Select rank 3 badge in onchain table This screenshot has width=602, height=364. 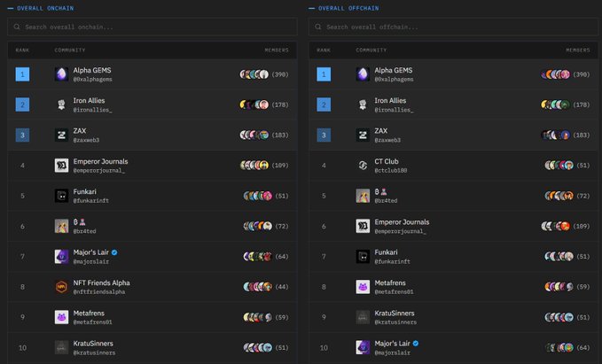pos(22,135)
